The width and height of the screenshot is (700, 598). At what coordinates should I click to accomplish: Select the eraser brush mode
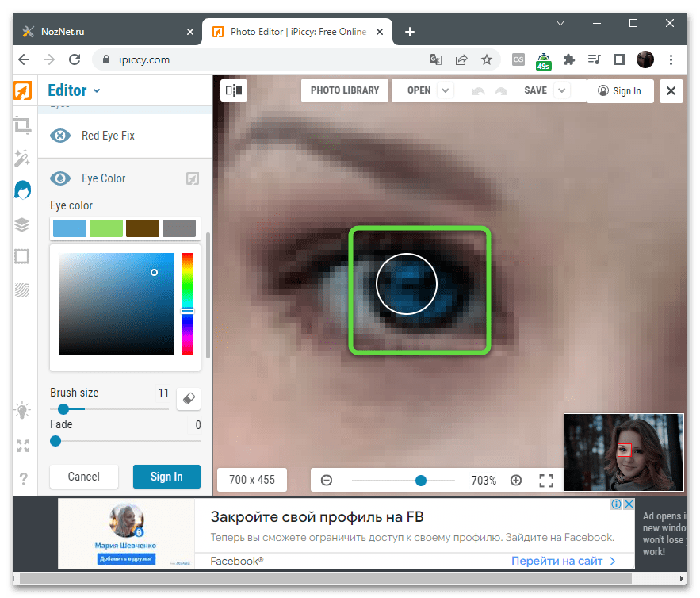[189, 398]
